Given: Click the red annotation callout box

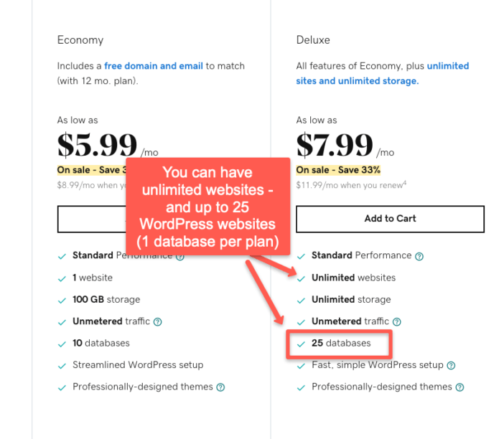Looking at the screenshot, I should tap(208, 207).
